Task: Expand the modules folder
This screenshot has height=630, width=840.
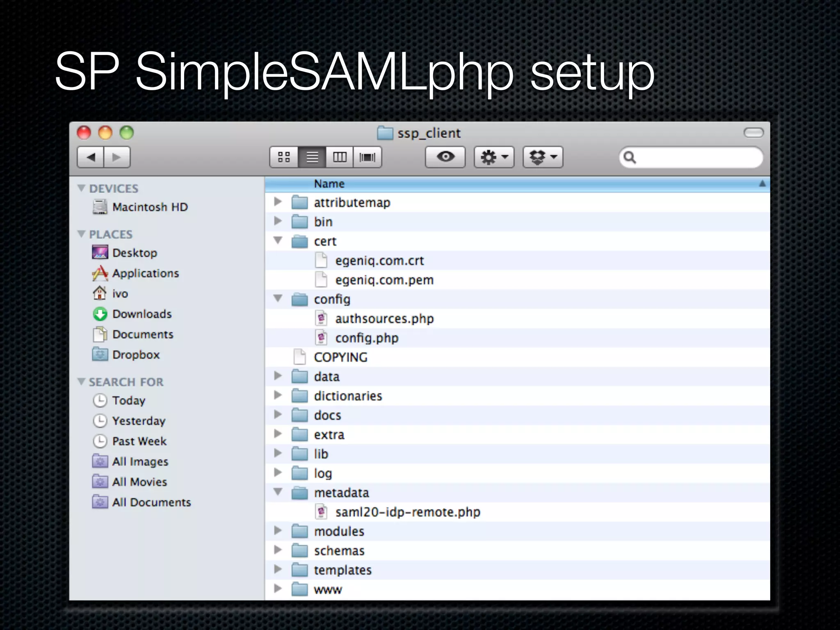Action: tap(278, 531)
